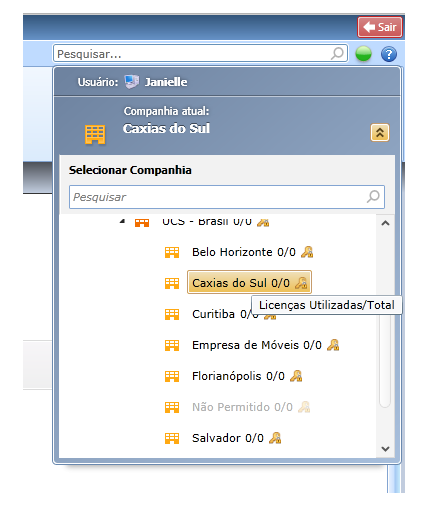Screen dimensions: 433x516
Task: Click the large building icon of current company
Action: point(95,134)
